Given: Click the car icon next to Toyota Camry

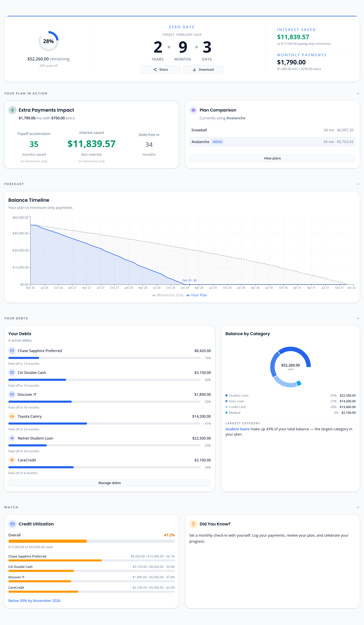Looking at the screenshot, I should click(12, 416).
